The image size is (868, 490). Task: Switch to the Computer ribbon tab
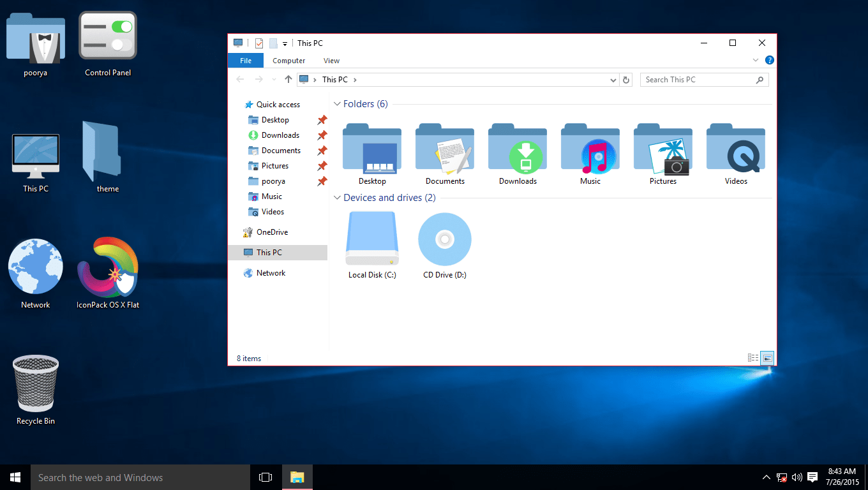[288, 60]
